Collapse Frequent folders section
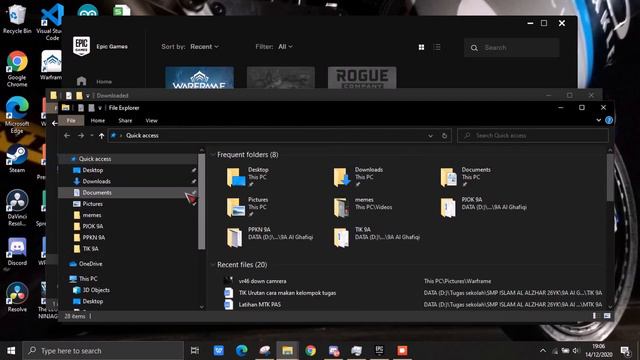The width and height of the screenshot is (640, 360). point(213,155)
